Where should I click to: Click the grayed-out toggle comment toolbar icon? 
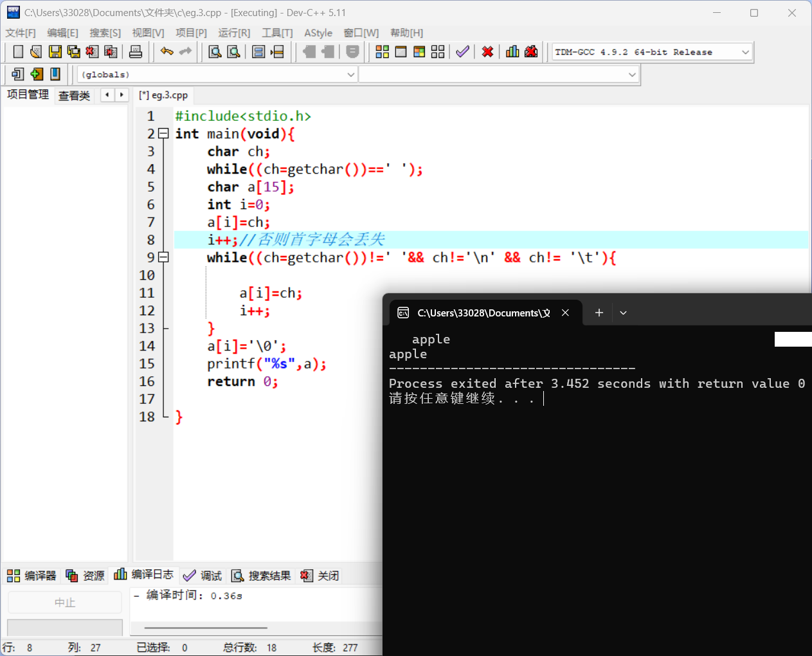pyautogui.click(x=352, y=52)
